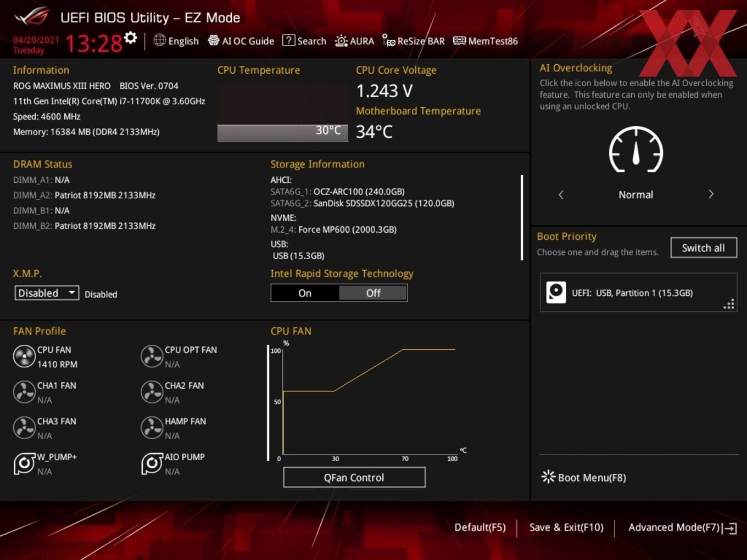The width and height of the screenshot is (747, 560).
Task: Open Boot Menu (F8)
Action: tap(584, 477)
